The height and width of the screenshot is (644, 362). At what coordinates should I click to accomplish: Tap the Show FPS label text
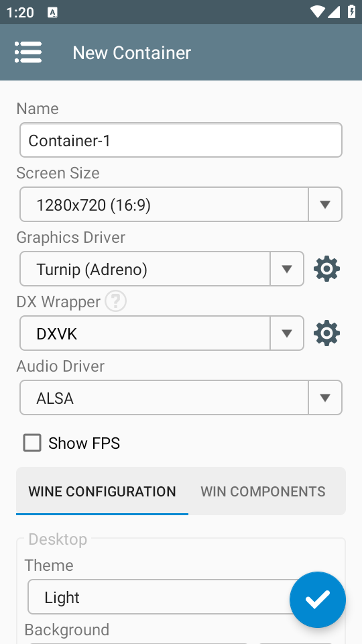(x=84, y=443)
